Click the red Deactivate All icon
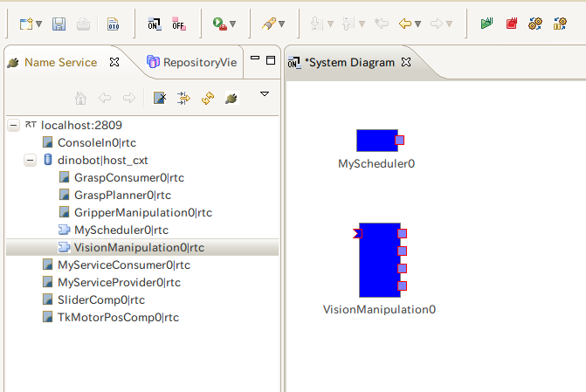This screenshot has height=392, width=586. click(x=511, y=24)
